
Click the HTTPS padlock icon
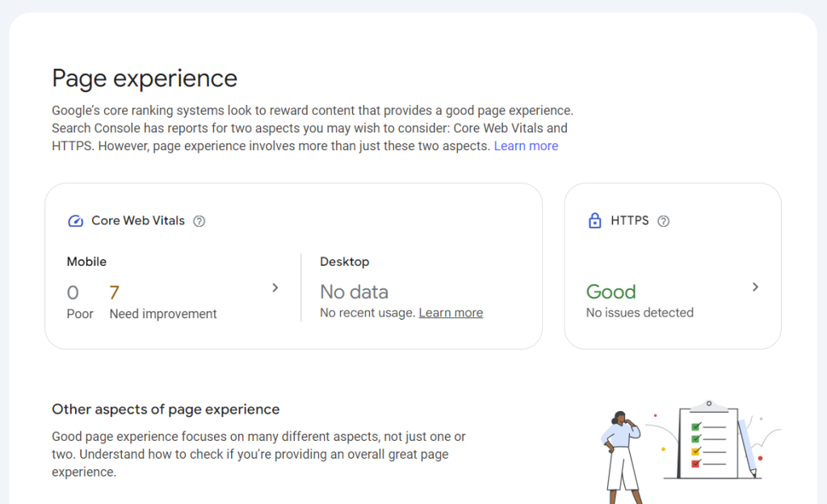595,220
